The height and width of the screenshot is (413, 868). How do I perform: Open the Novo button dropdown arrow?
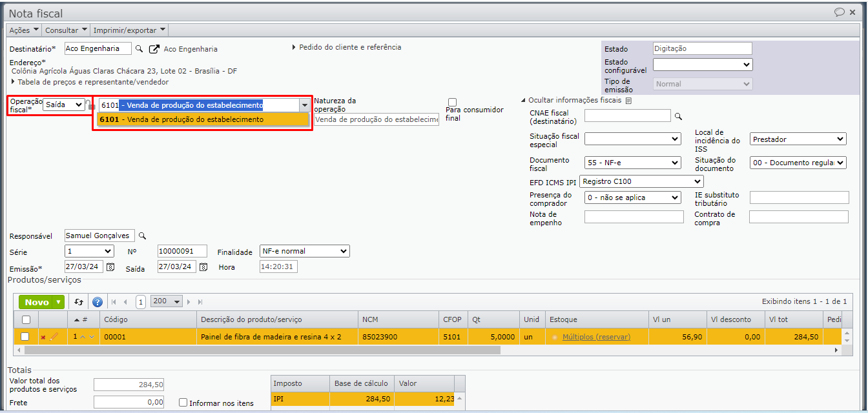[x=59, y=302]
